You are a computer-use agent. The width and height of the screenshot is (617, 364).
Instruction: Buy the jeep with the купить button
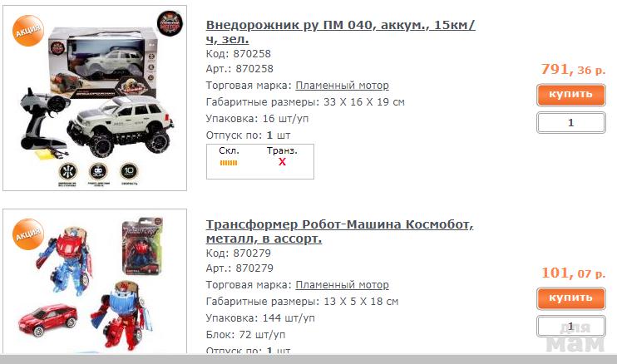tap(571, 95)
